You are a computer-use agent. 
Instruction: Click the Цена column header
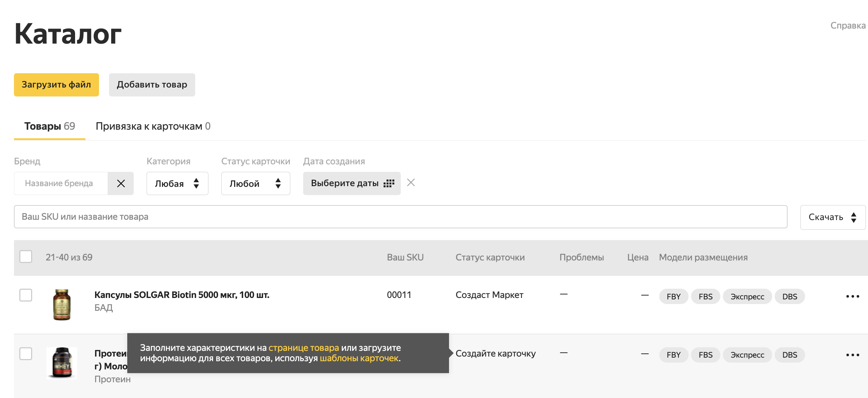638,257
